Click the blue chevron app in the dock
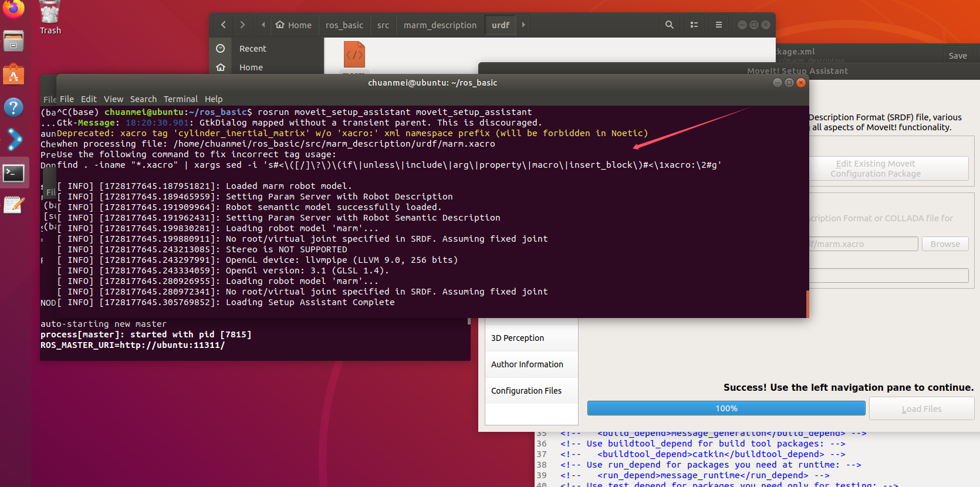Viewport: 980px width, 487px height. coord(13,140)
